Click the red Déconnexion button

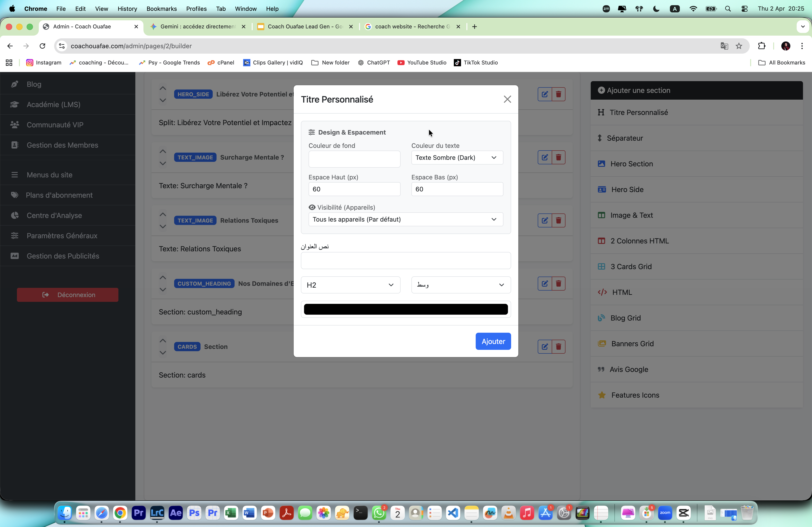(67, 295)
